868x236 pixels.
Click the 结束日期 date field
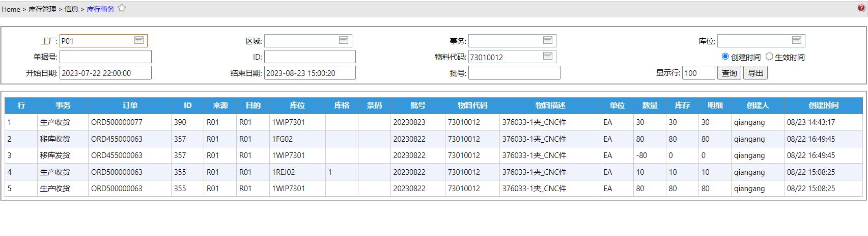click(310, 73)
